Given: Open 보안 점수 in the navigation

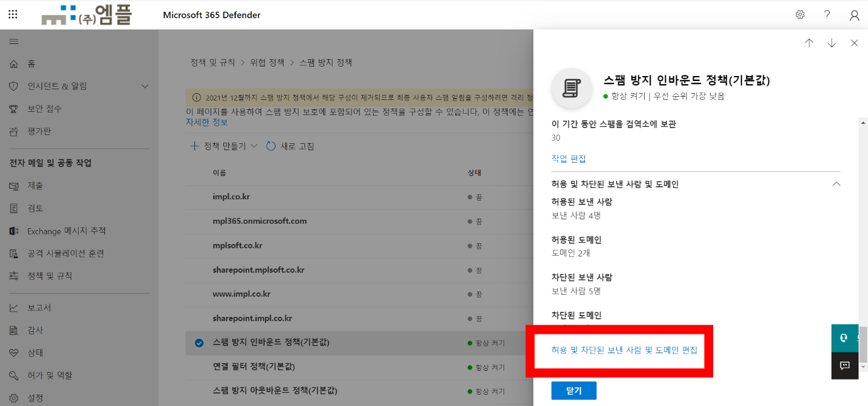Looking at the screenshot, I should pyautogui.click(x=45, y=109).
